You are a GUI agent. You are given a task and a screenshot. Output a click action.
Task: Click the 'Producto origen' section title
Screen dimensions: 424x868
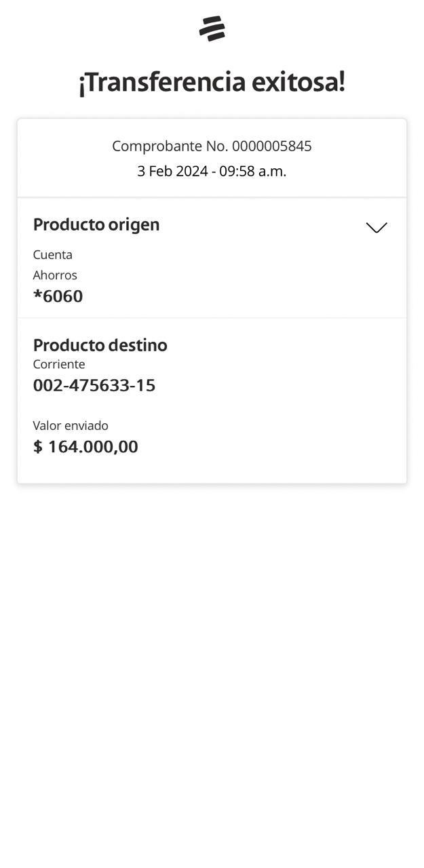[96, 224]
